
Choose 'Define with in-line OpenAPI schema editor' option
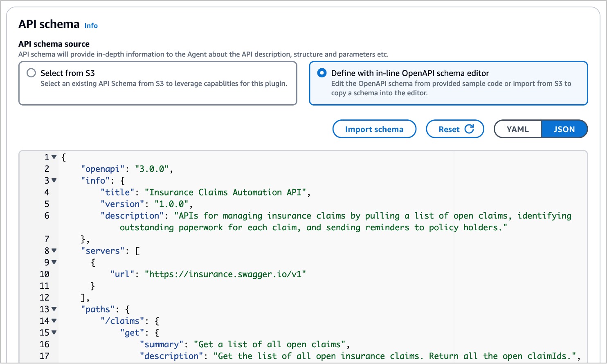pos(322,73)
